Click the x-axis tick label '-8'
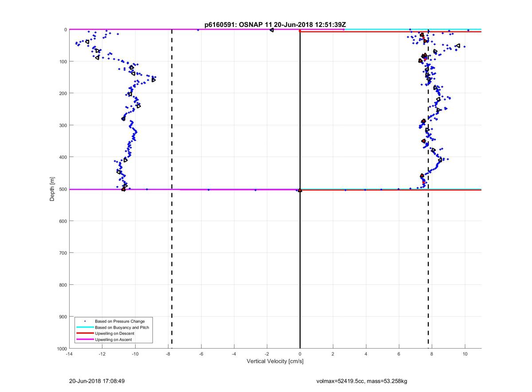 [x=168, y=354]
